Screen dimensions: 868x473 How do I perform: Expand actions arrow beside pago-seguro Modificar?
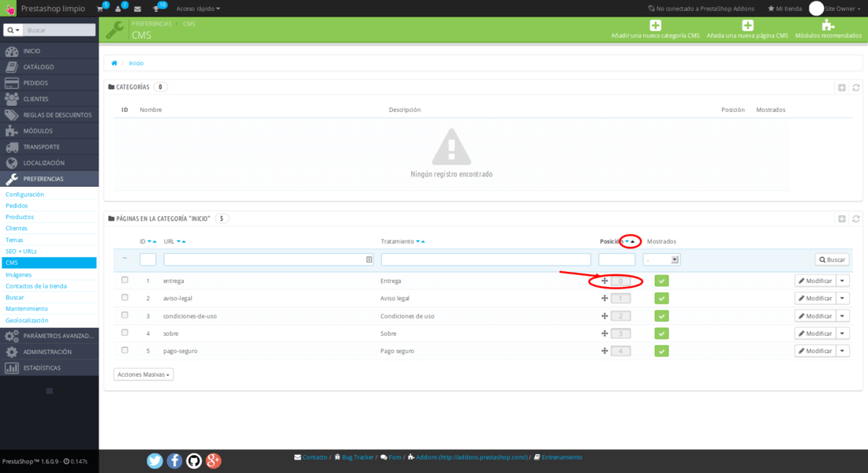[843, 351]
